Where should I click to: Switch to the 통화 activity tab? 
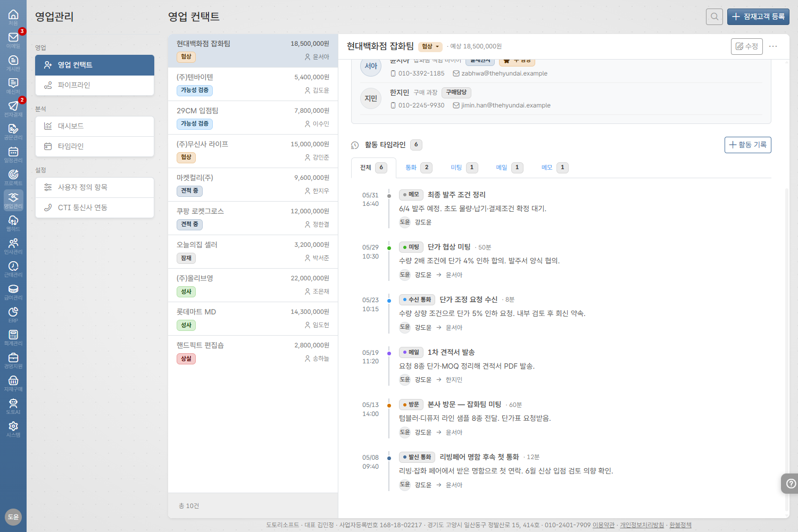coord(419,168)
